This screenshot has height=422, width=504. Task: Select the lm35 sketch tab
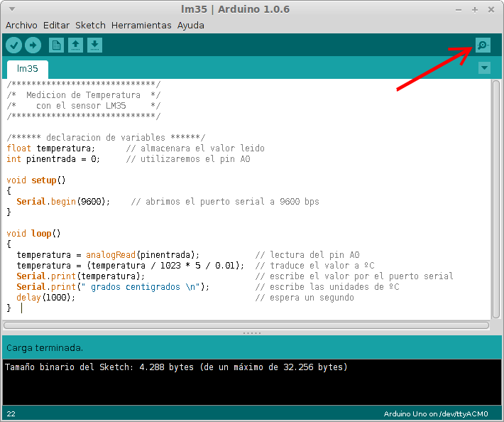pyautogui.click(x=27, y=69)
